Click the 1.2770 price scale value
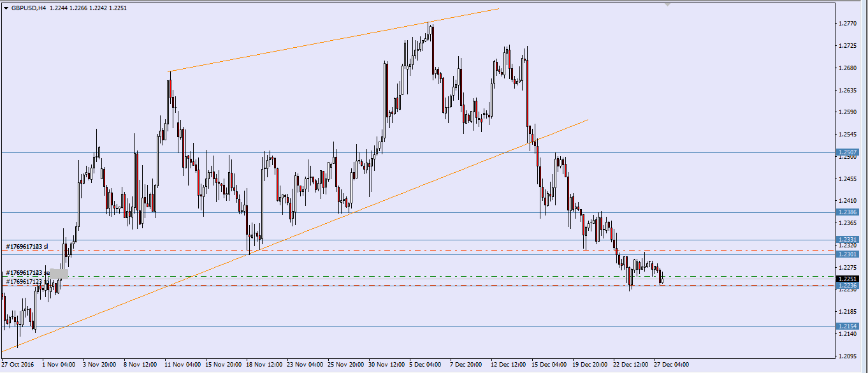 pos(848,24)
